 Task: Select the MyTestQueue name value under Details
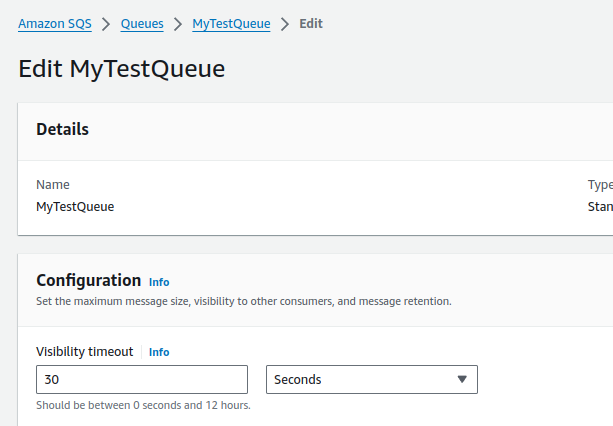coord(75,206)
